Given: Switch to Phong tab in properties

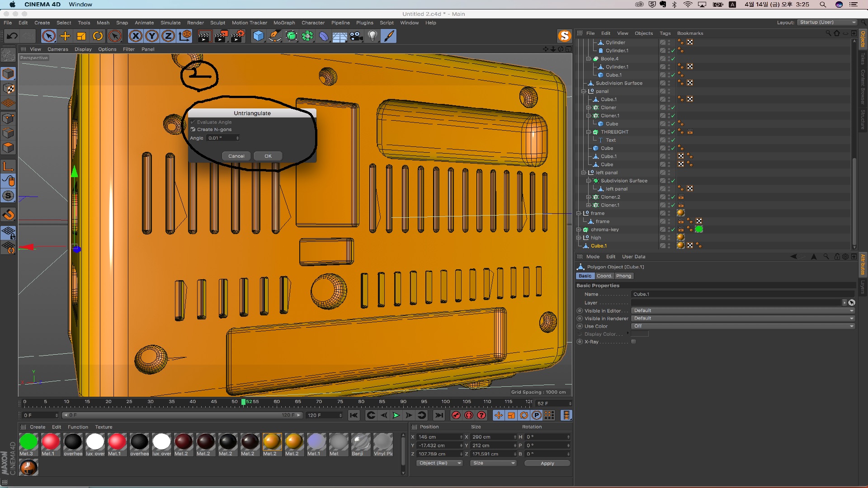Looking at the screenshot, I should click(623, 275).
